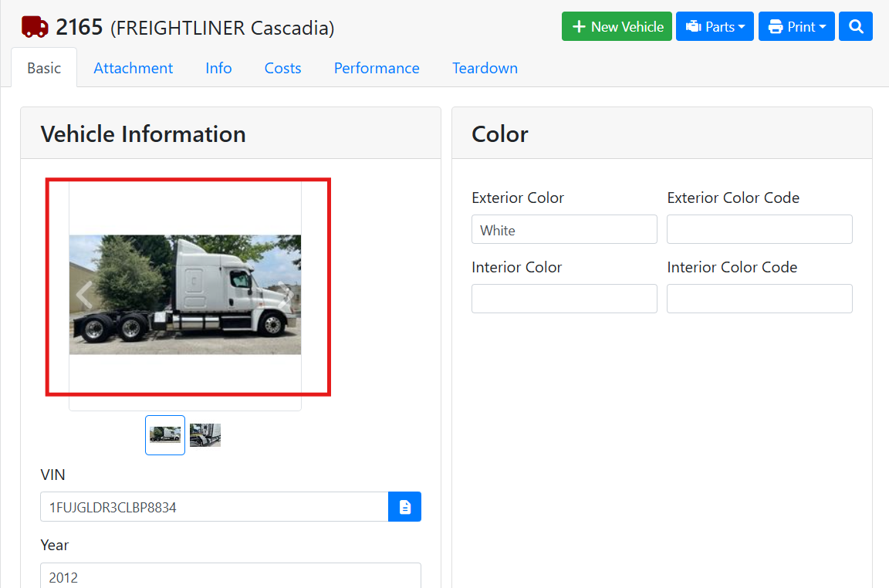889x588 pixels.
Task: Go to the Costs tab
Action: pos(283,68)
